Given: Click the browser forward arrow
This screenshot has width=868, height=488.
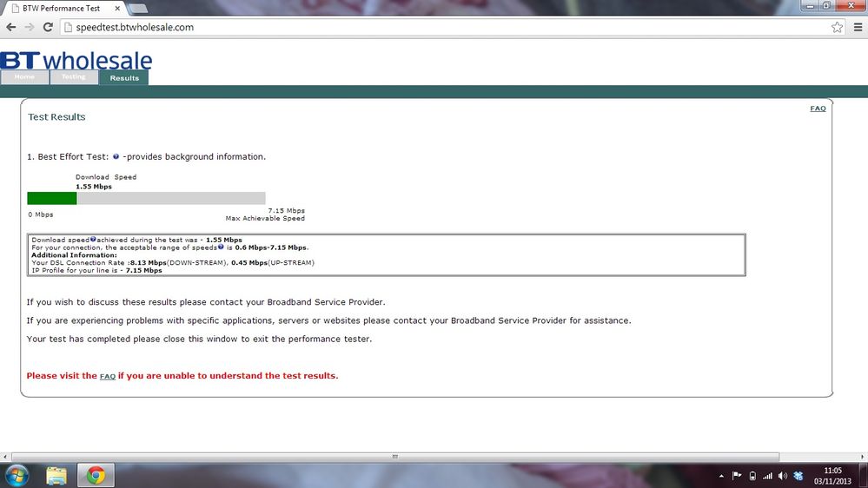Looking at the screenshot, I should (x=30, y=27).
